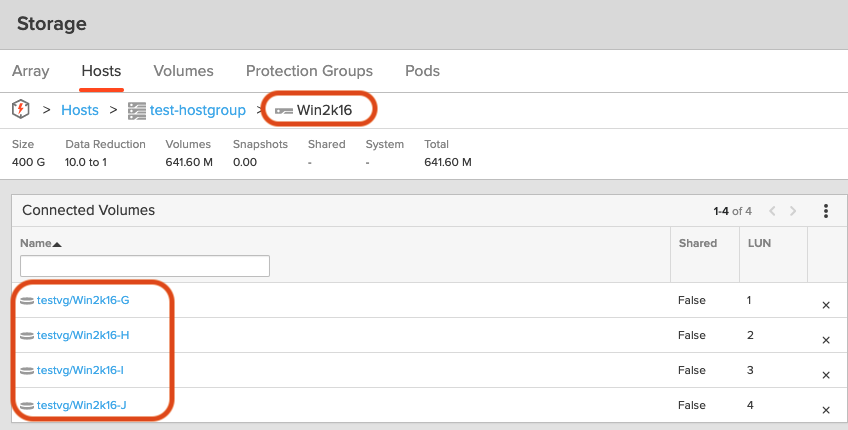
Task: Disconnect testvg/Win2k16-I via the X icon
Action: [826, 375]
